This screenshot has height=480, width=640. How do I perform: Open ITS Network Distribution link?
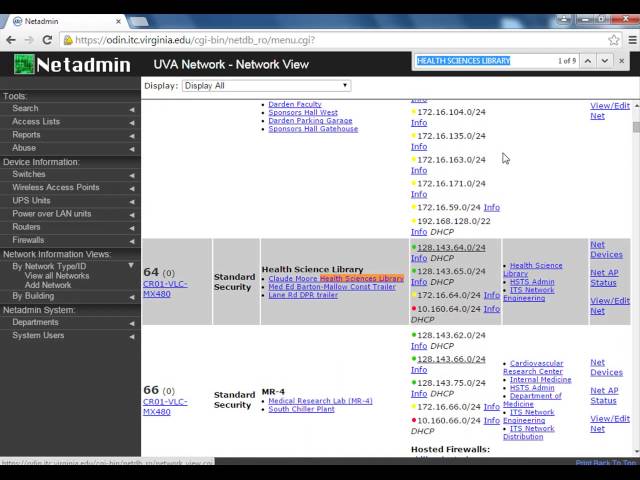tap(529, 433)
